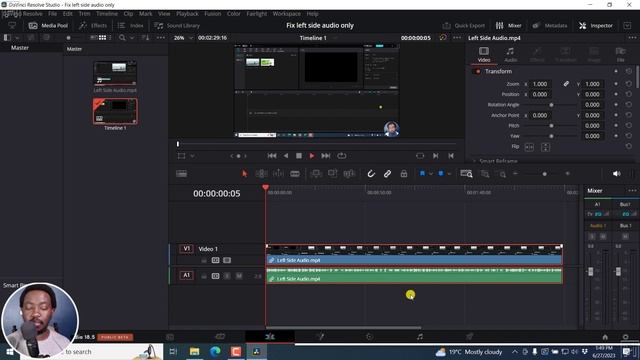Open the Timeline menu
Image resolution: width=640 pixels, height=360 pixels.
[107, 13]
